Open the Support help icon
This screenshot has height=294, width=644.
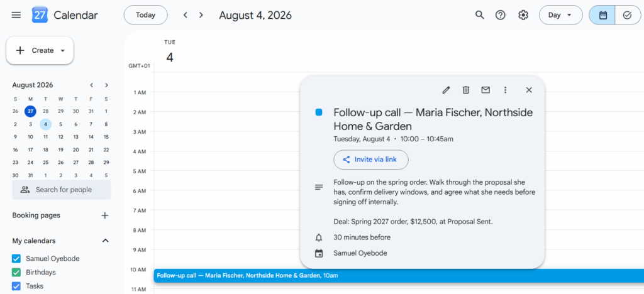(x=500, y=15)
